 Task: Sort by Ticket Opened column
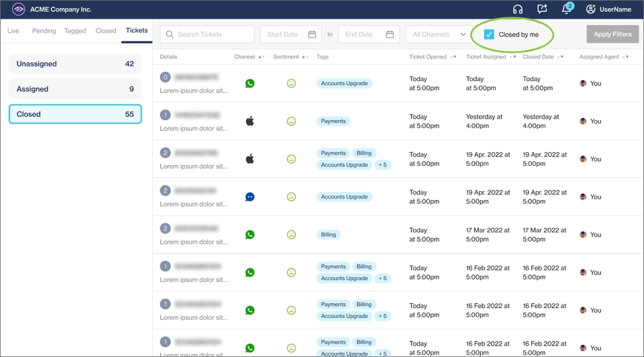[x=453, y=57]
